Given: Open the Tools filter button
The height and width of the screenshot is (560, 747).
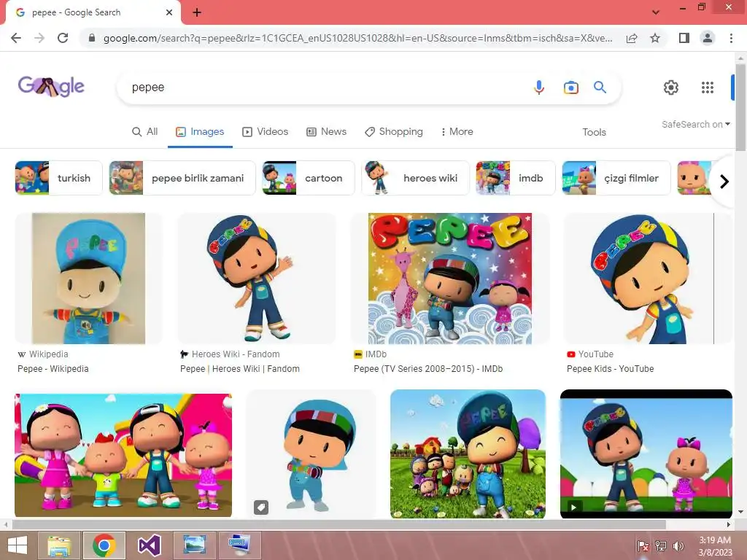Looking at the screenshot, I should pos(594,133).
